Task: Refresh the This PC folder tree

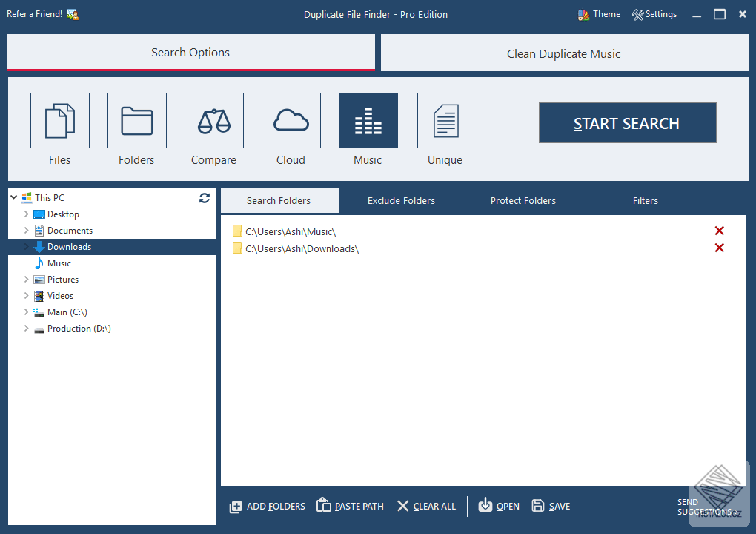Action: 205,198
